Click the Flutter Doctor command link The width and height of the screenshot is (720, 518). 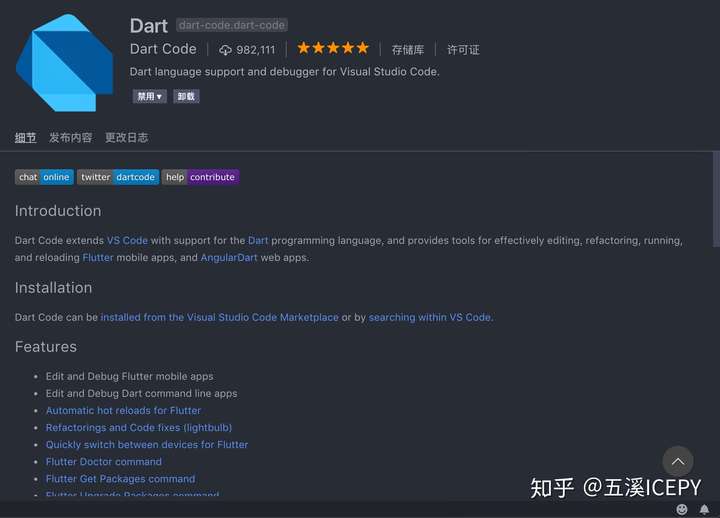pos(104,462)
